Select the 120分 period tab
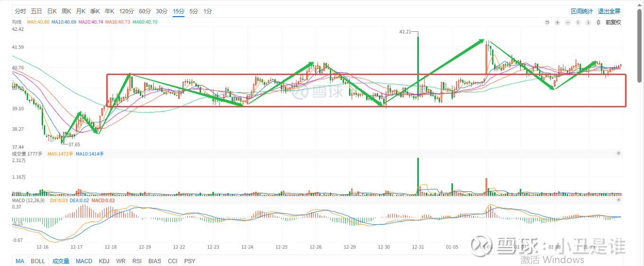Image resolution: width=644 pixels, height=266 pixels. pyautogui.click(x=127, y=11)
